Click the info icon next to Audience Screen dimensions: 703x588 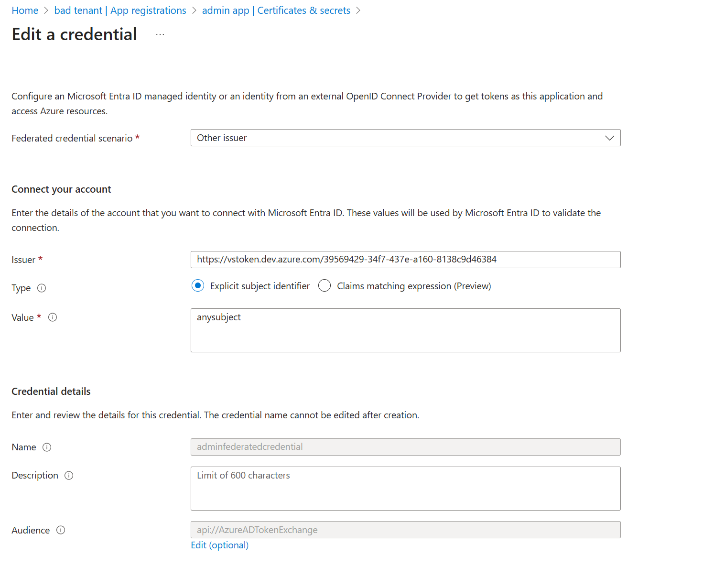(61, 530)
